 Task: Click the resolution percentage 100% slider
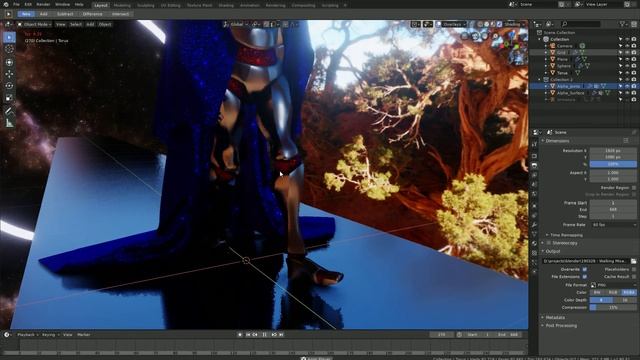coord(613,164)
